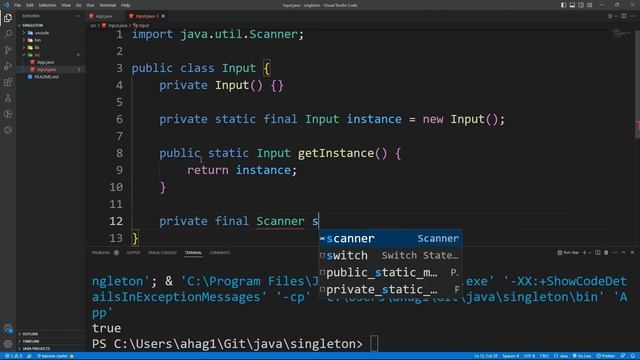Open the Help menu
The height and width of the screenshot is (360, 640).
(125, 5)
